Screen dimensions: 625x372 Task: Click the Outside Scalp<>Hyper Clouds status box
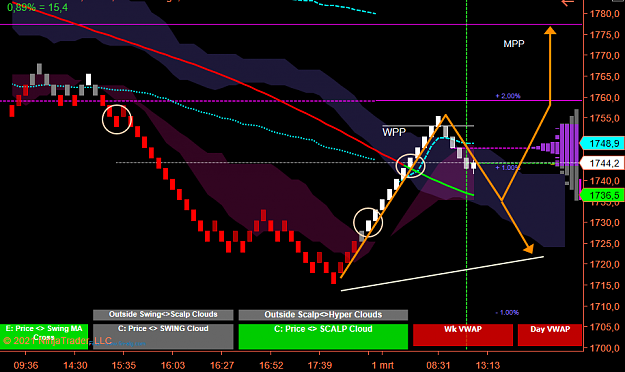tap(323, 315)
